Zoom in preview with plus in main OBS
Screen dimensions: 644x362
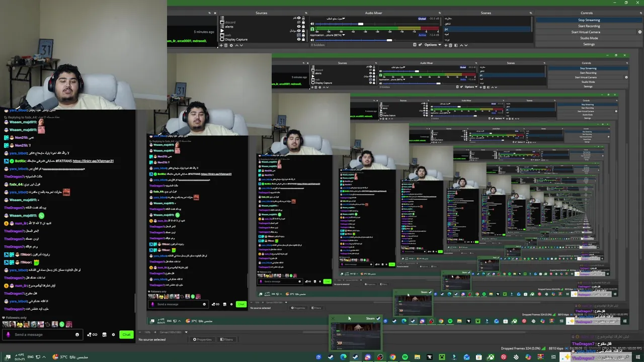point(155,332)
